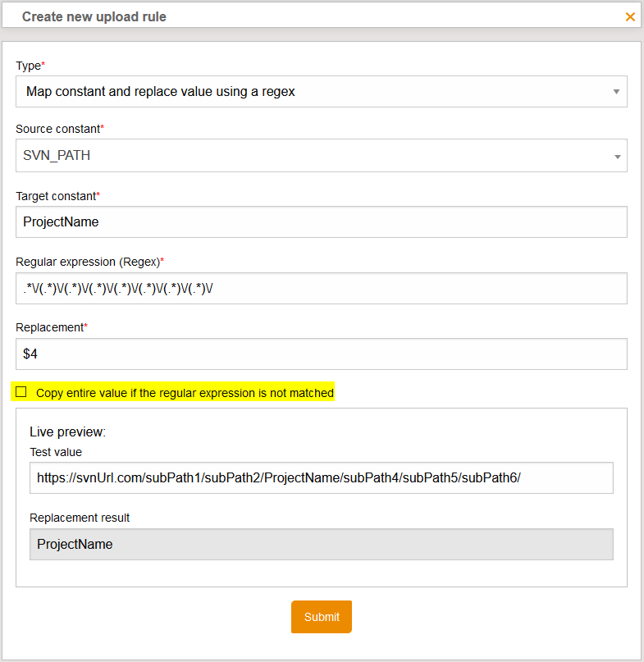The image size is (644, 662).
Task: Click the Replacement field containing $4
Action: 321,354
